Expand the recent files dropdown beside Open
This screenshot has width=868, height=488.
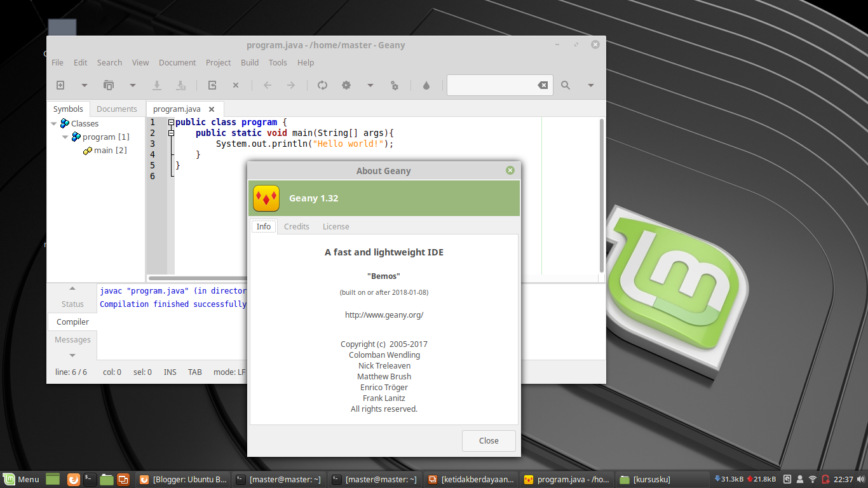point(133,85)
